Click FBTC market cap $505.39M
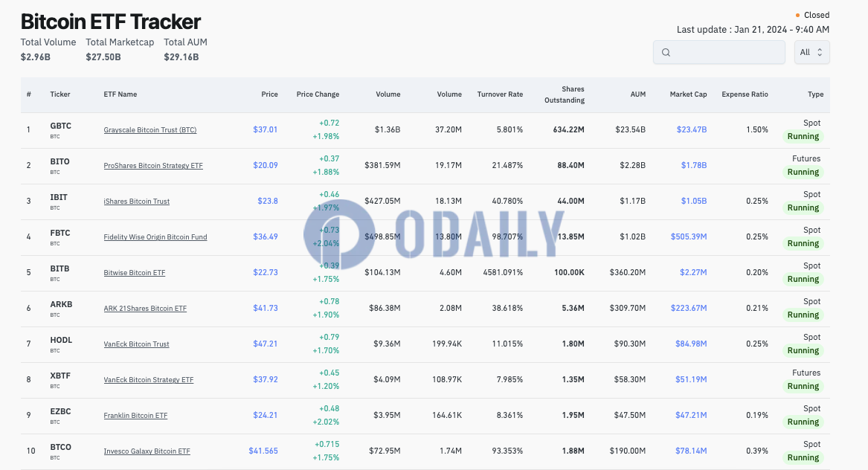The image size is (868, 470). [x=689, y=237]
